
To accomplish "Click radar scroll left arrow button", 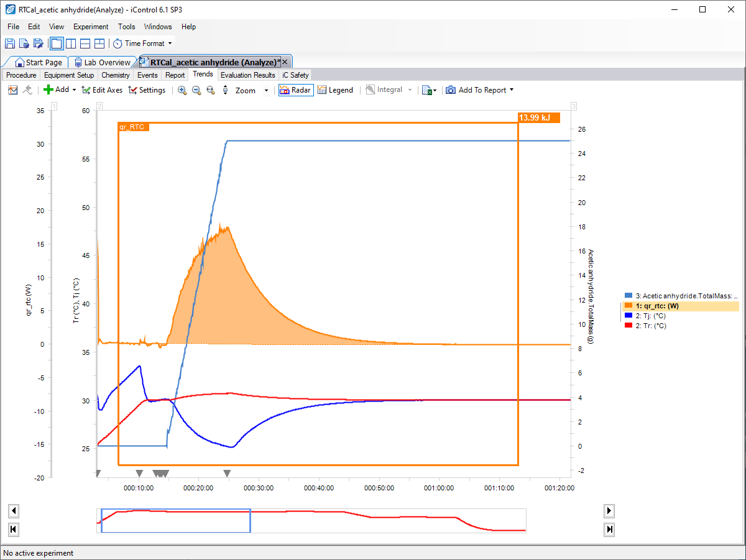I will [x=14, y=511].
